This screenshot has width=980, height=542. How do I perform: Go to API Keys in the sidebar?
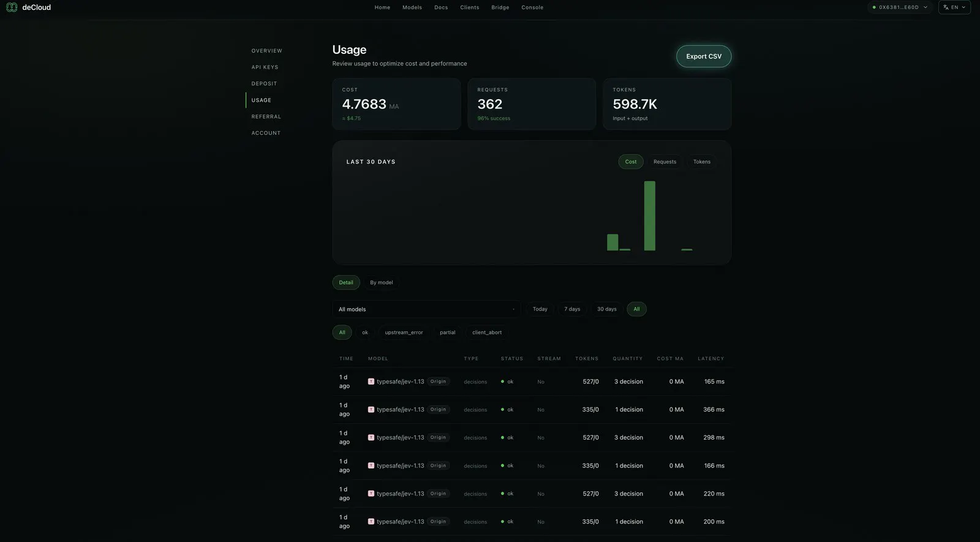pos(265,67)
